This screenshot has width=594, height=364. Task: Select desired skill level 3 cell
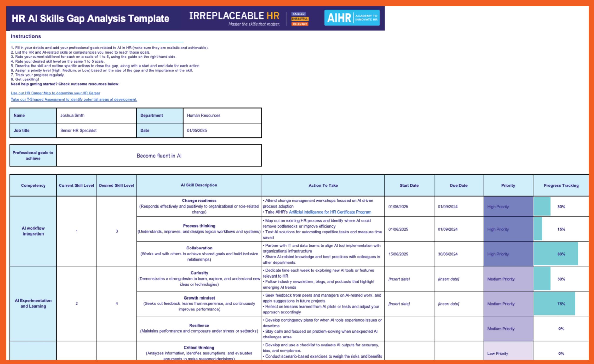click(x=116, y=231)
